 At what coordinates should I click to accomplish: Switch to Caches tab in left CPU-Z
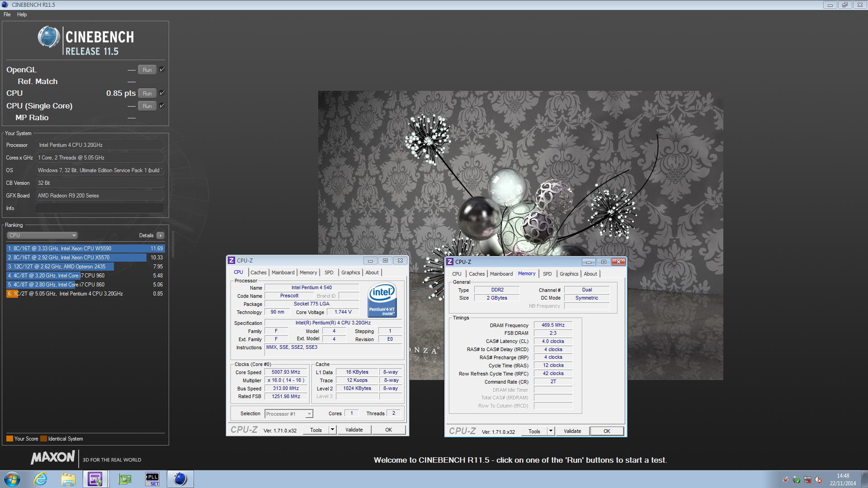259,272
